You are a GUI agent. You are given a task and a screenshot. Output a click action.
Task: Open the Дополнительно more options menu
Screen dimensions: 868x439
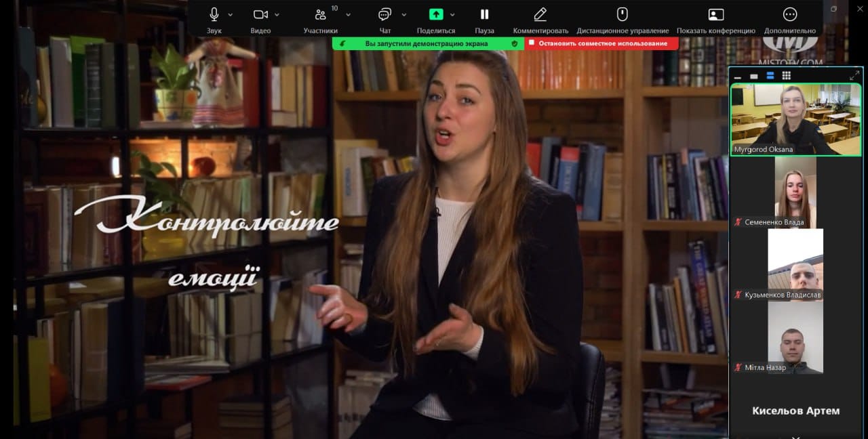(x=789, y=15)
